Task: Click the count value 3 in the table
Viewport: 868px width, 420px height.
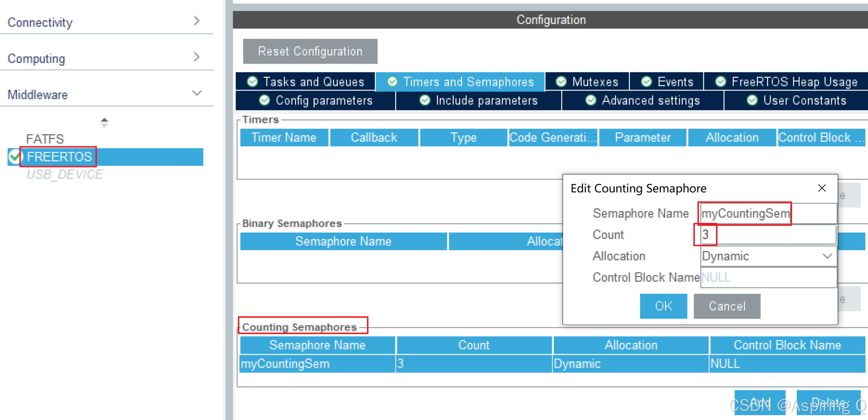Action: coord(474,364)
